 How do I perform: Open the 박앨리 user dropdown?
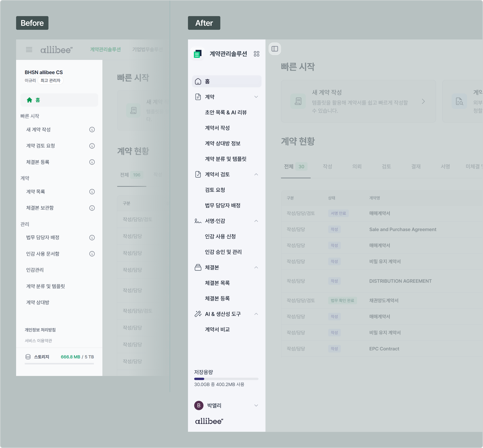[x=256, y=405]
